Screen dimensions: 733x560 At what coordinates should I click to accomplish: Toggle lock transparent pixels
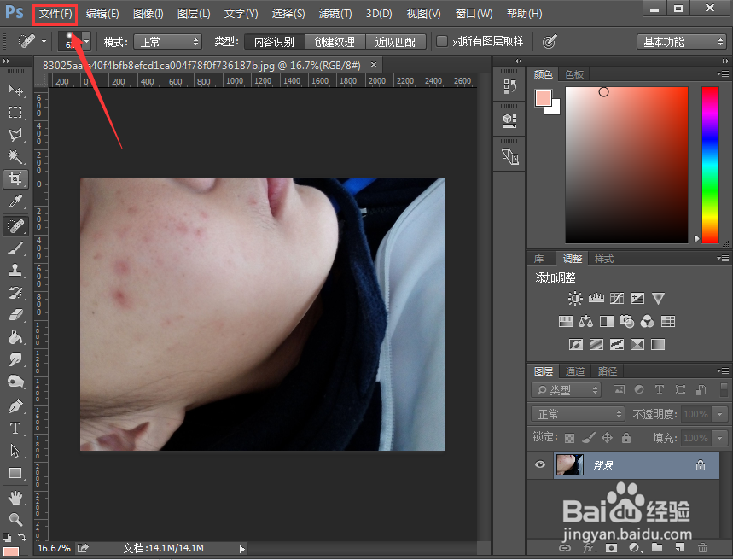(x=569, y=439)
